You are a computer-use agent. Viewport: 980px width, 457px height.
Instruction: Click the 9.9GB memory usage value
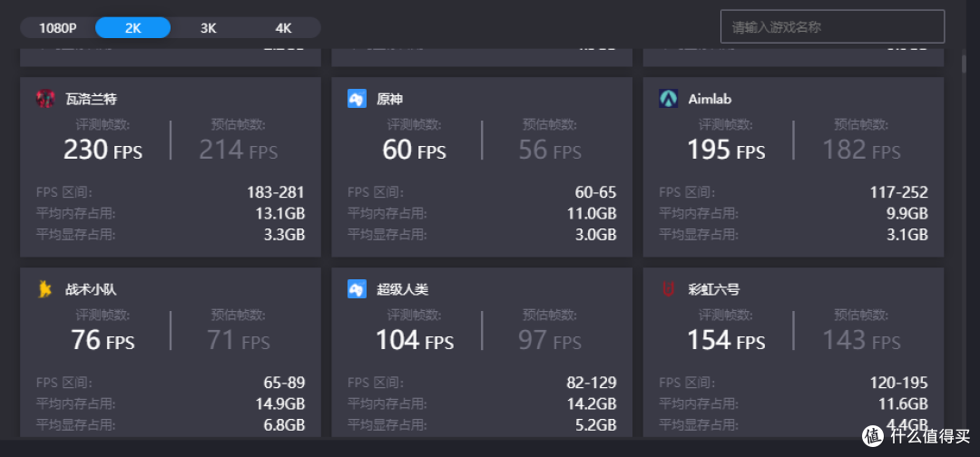(x=907, y=213)
